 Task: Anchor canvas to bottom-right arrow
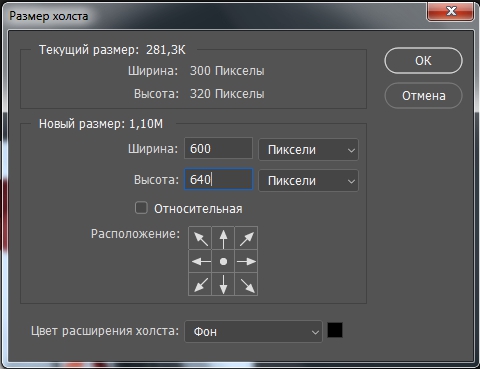246,284
